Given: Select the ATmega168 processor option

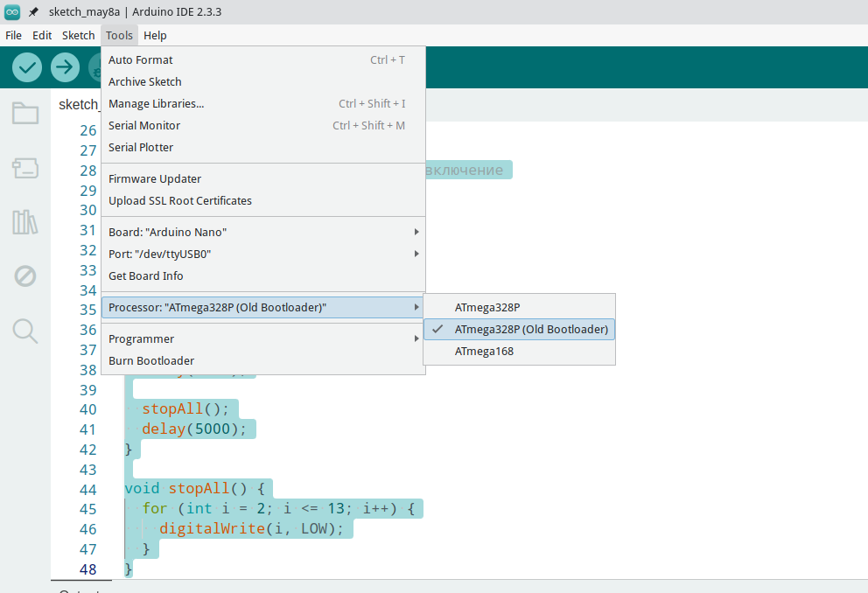Looking at the screenshot, I should coord(519,352).
